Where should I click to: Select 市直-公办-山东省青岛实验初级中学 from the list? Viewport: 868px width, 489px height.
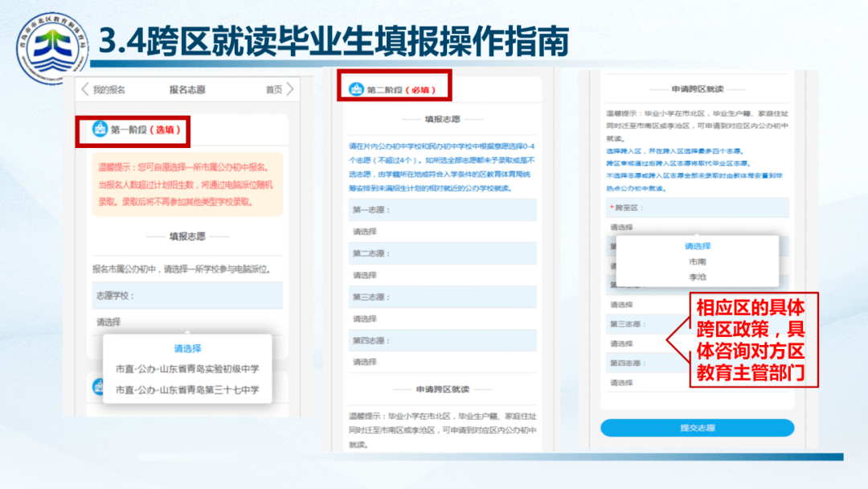186,369
